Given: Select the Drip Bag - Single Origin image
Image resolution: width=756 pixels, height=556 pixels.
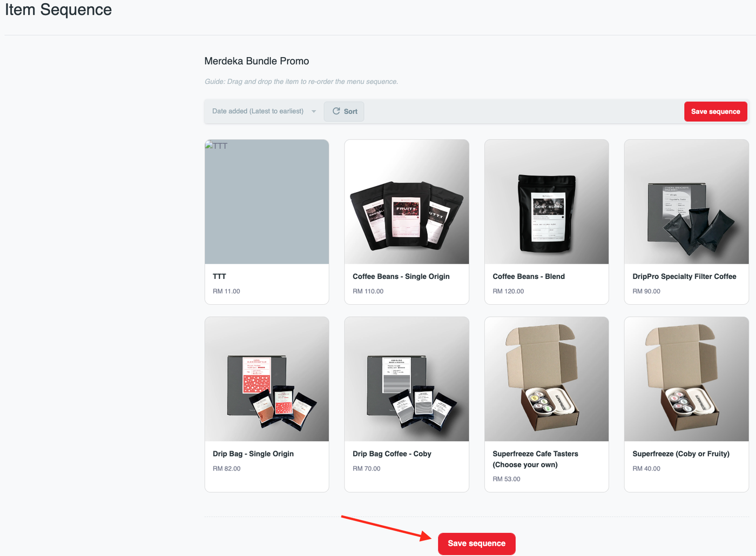Looking at the screenshot, I should point(267,379).
